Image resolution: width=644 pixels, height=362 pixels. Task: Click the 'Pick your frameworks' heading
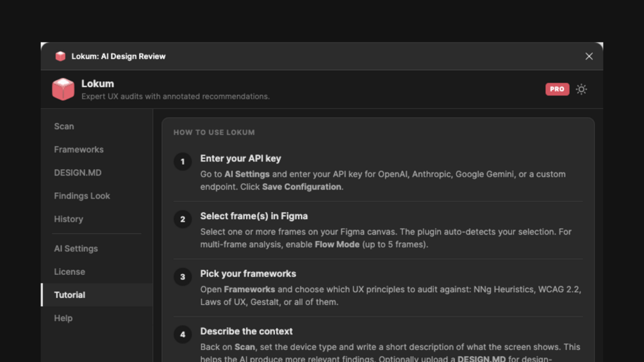(248, 274)
